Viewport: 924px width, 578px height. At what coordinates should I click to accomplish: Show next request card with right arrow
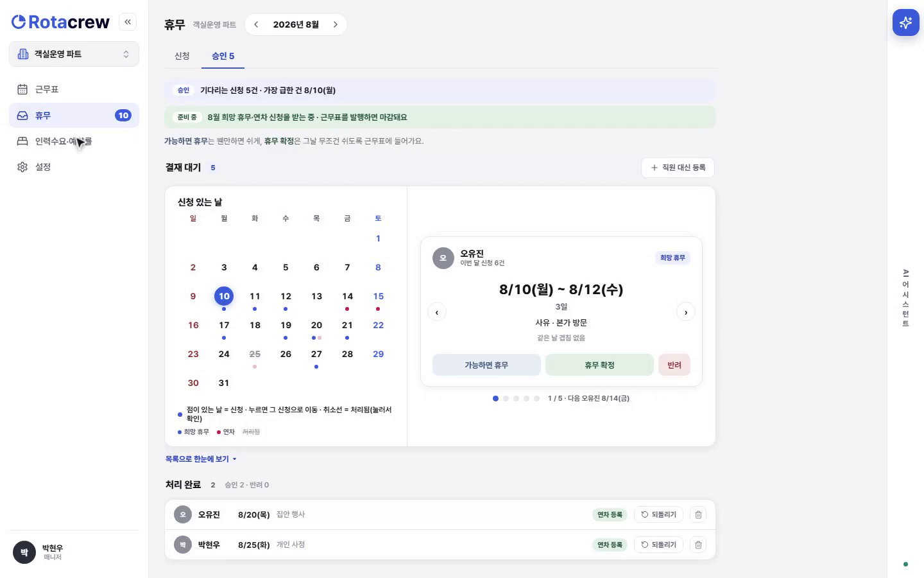pyautogui.click(x=686, y=312)
